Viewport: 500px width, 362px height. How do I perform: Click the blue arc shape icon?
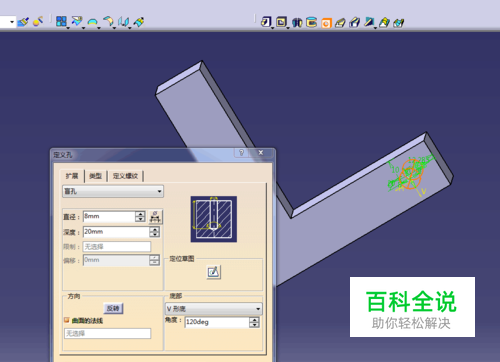click(x=92, y=22)
